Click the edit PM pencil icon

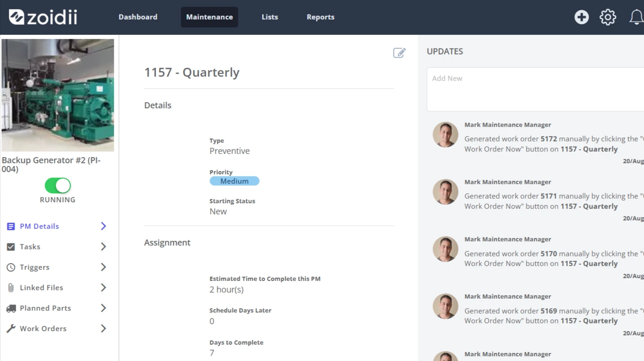pos(399,53)
